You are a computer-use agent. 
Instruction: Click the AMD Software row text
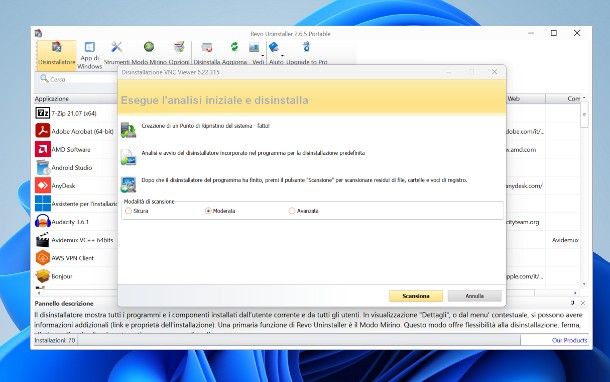(x=71, y=149)
